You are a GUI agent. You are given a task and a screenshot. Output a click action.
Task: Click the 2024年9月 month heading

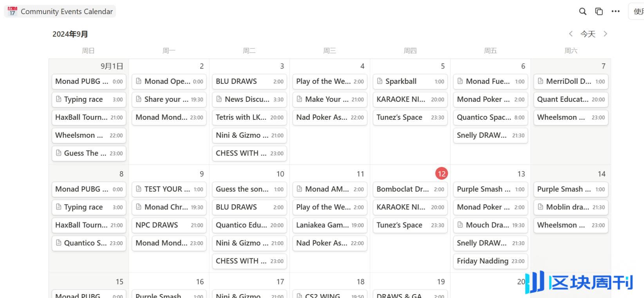pos(70,34)
